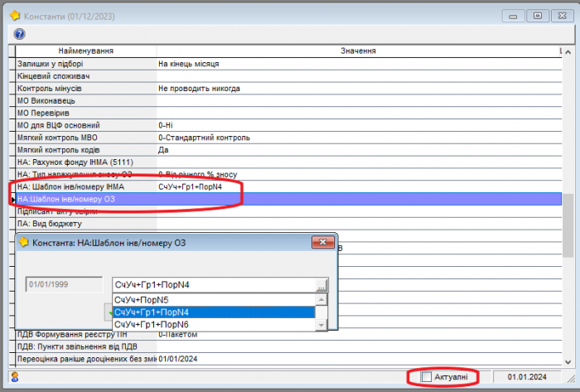Image resolution: width=580 pixels, height=392 pixels.
Task: Click the 01/01/1999 date field
Action: pos(64,284)
